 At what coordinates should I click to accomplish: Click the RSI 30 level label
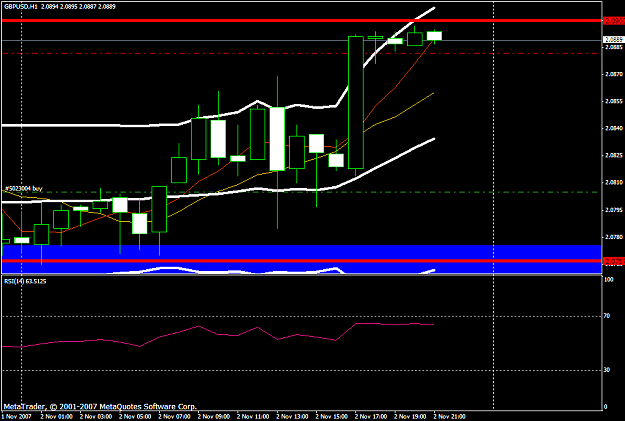click(x=607, y=370)
